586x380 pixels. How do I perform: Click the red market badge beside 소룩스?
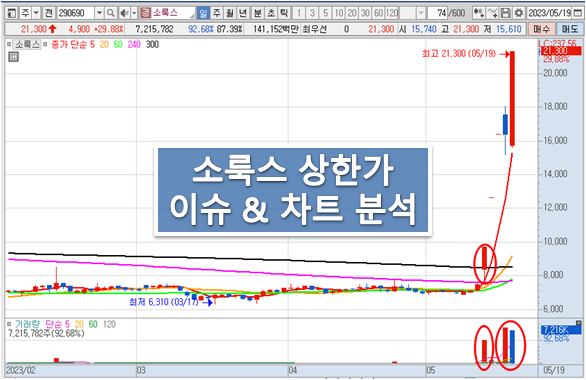[145, 13]
